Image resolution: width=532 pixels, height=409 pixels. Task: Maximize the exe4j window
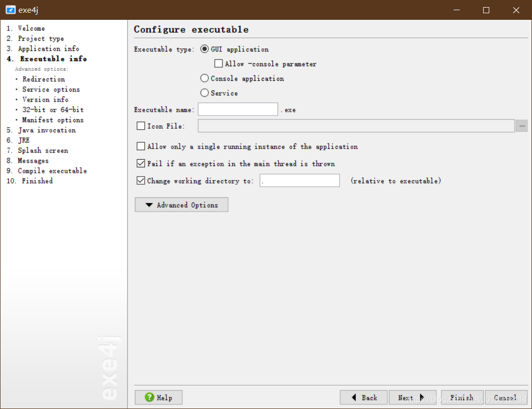click(x=486, y=10)
